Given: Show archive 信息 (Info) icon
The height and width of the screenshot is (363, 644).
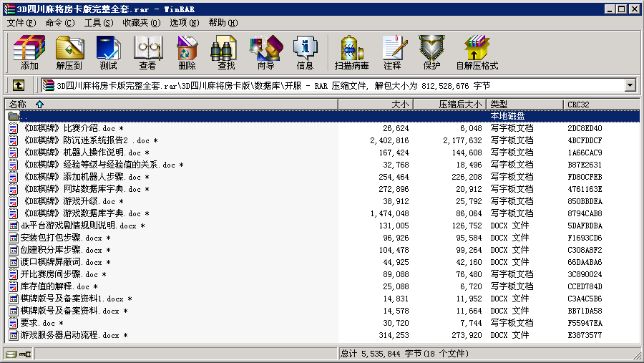Looking at the screenshot, I should [x=305, y=53].
